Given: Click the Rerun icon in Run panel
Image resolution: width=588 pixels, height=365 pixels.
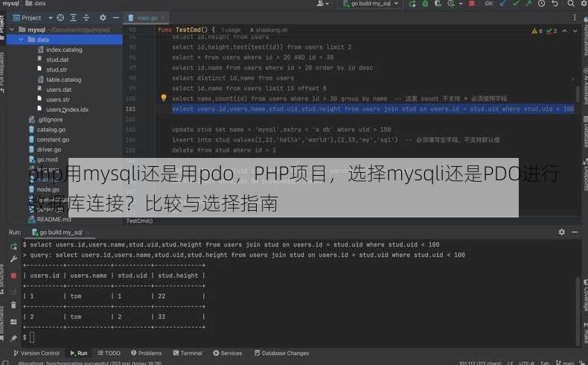Looking at the screenshot, I should click(14, 246).
